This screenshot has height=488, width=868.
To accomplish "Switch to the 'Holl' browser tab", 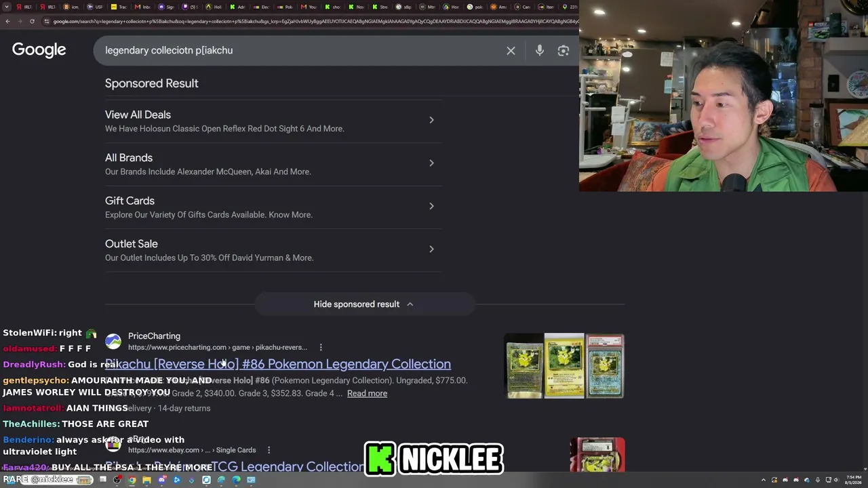I will tap(214, 7).
